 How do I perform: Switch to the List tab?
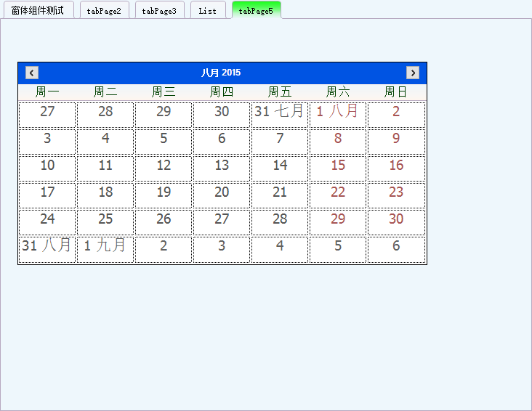pyautogui.click(x=208, y=10)
